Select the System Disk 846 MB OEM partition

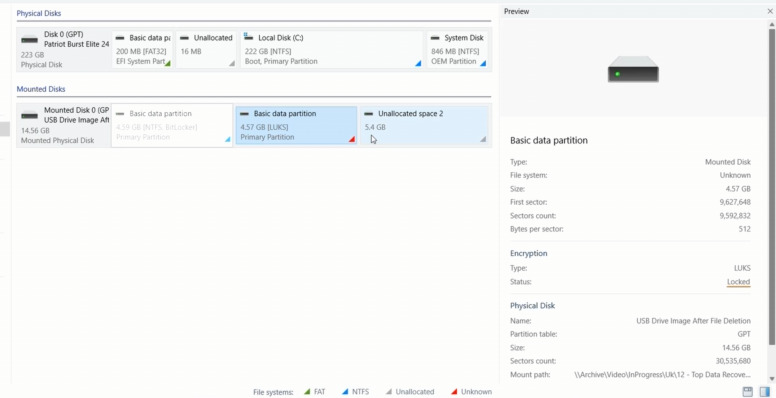coord(457,50)
